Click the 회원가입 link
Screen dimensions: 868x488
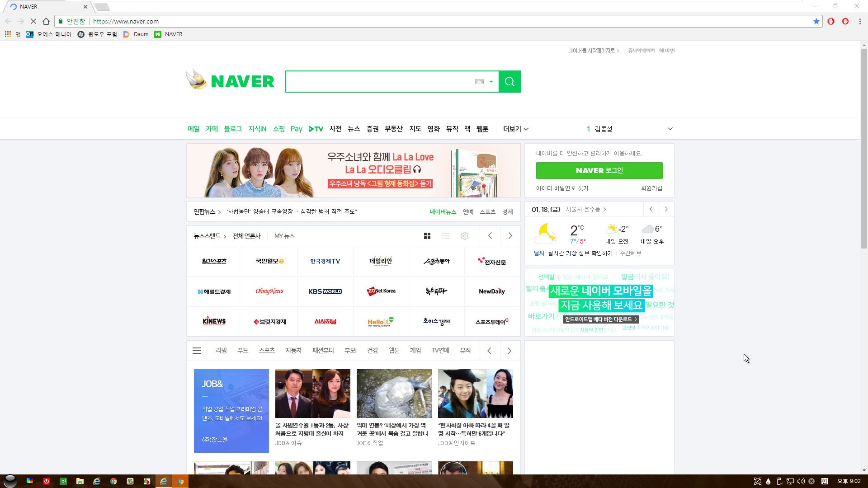pos(651,188)
